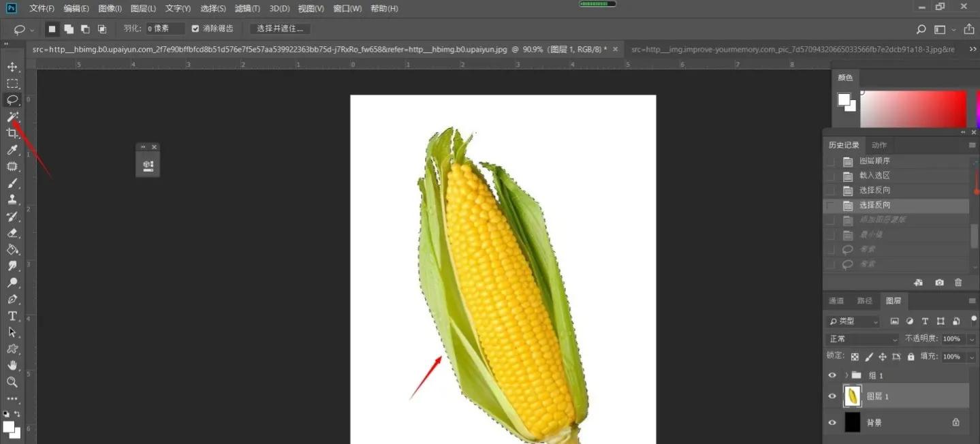Select the Magic Wand tool
Image resolution: width=980 pixels, height=444 pixels.
click(x=12, y=116)
